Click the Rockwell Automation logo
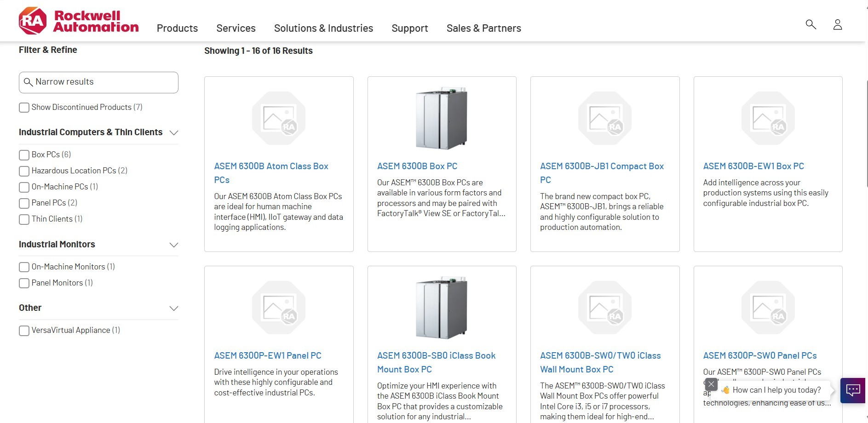Screen dimensions: 868x423 (x=79, y=21)
